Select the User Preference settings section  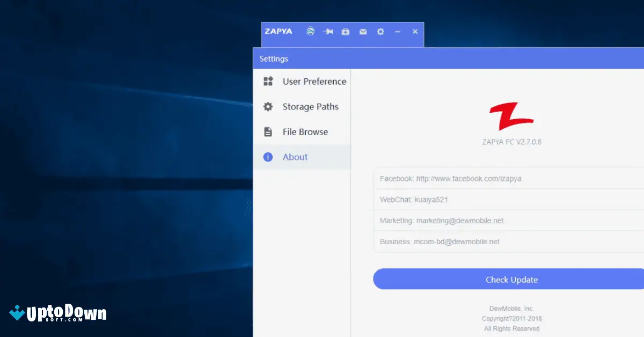pyautogui.click(x=314, y=81)
